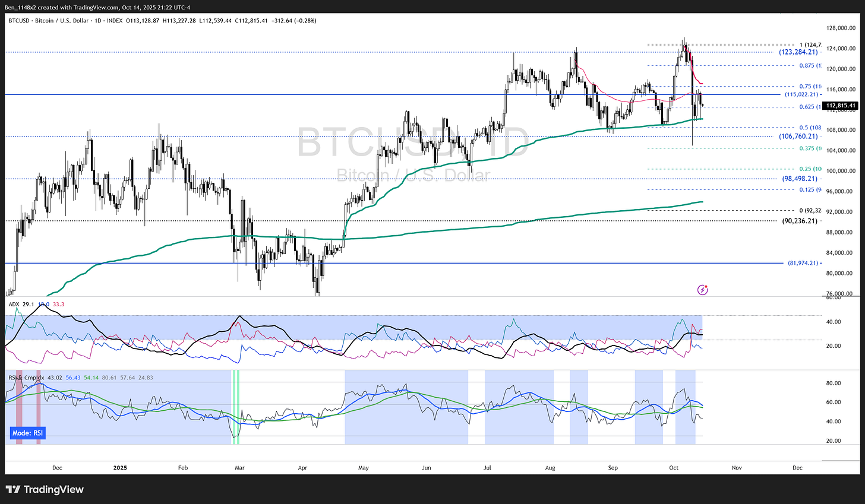Click the ADX indicator legend name

click(14, 304)
